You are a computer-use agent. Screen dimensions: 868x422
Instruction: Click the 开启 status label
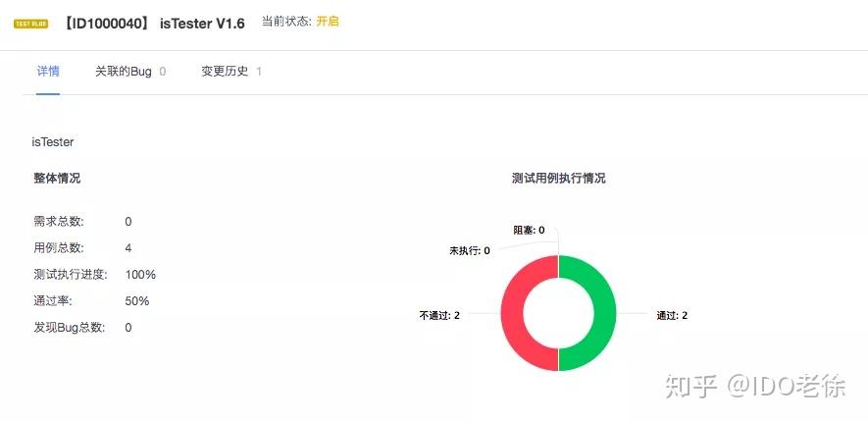click(328, 23)
